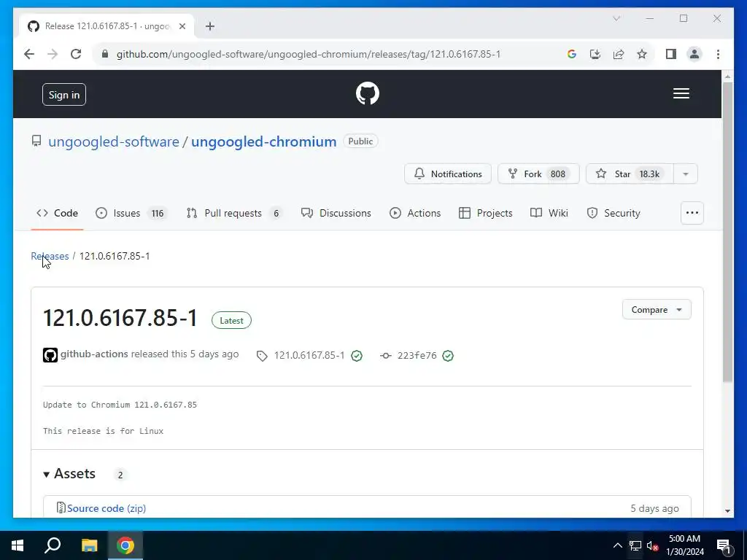Click the github-actions avatar icon

[50, 355]
